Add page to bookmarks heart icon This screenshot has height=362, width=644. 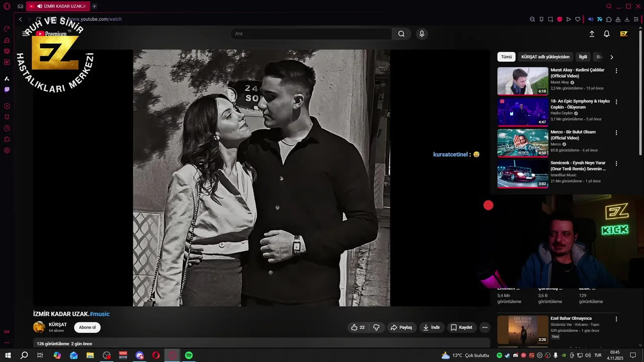coord(578,19)
